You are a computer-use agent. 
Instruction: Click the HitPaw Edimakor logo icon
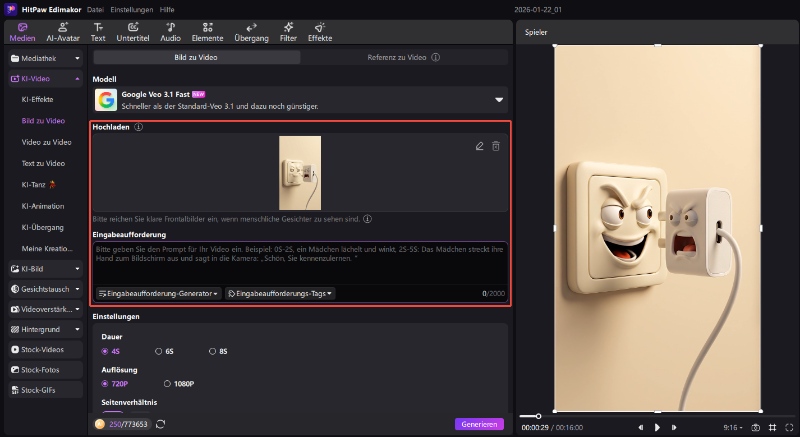point(10,9)
